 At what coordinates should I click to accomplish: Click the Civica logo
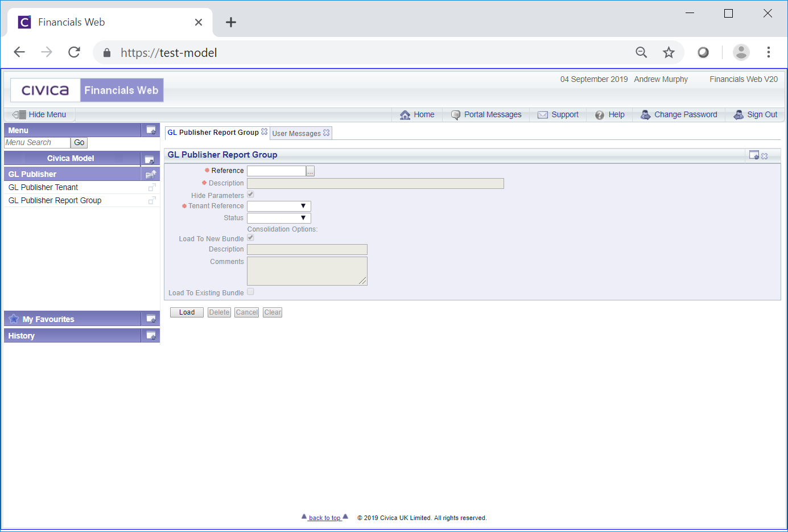(46, 90)
